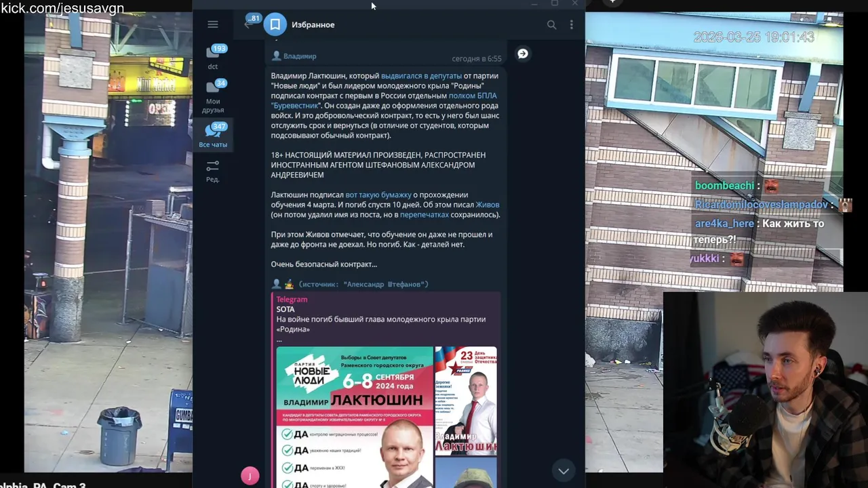Click the Избранное chat title
This screenshot has width=868, height=488.
click(x=313, y=24)
